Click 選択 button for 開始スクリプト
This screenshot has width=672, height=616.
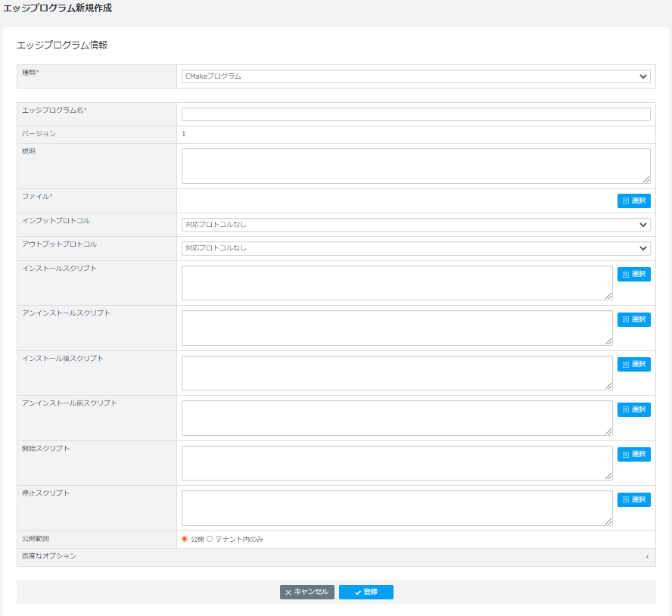click(x=634, y=454)
